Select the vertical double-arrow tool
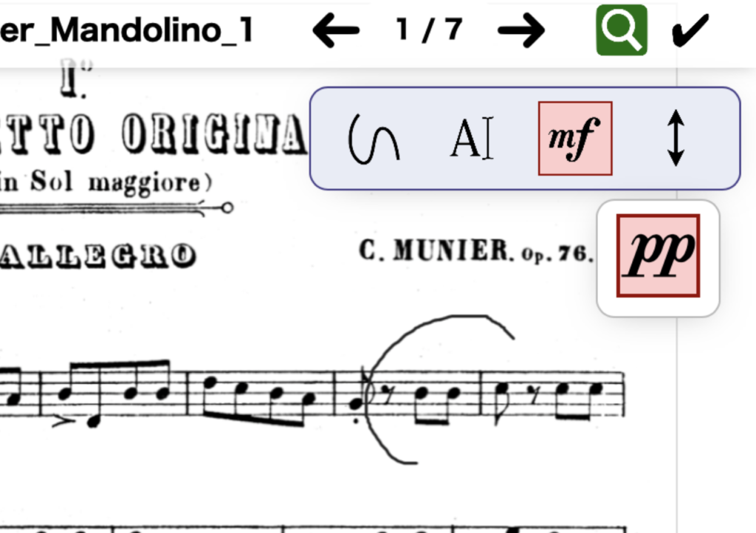The image size is (756, 533). pyautogui.click(x=676, y=138)
